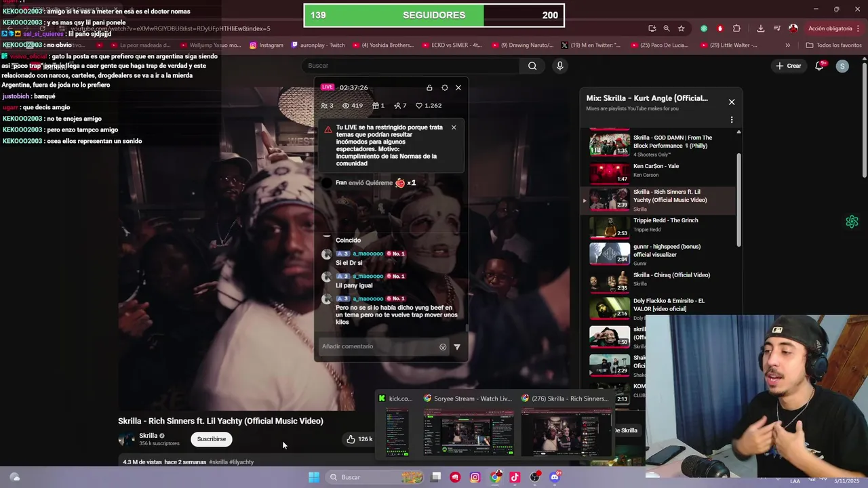868x488 pixels.
Task: Open the auronplay - Twitch bookmark
Action: (318, 45)
